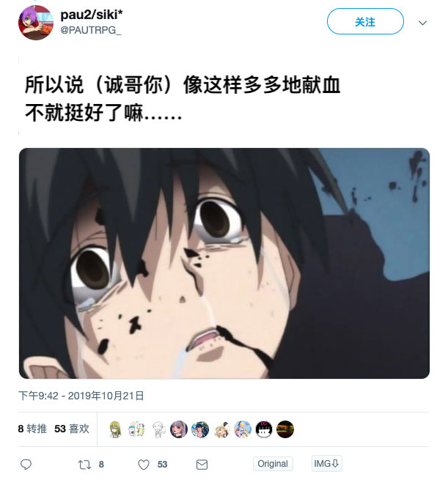Click the tweet timestamp 2019年10月21日
This screenshot has width=448, height=488.
coord(81,396)
